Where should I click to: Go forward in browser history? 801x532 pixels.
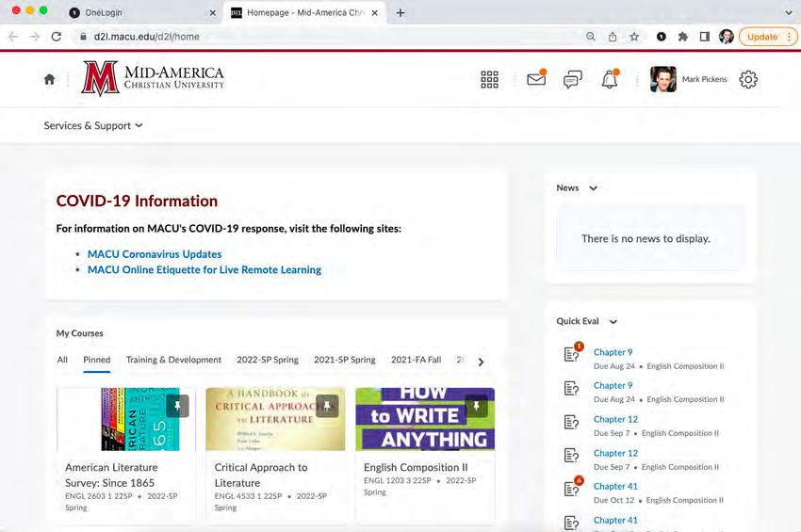pyautogui.click(x=35, y=37)
